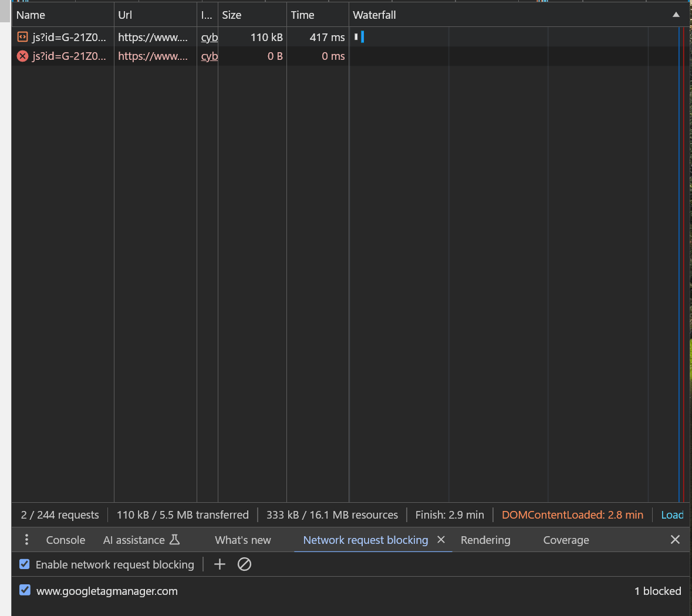Click the blue waterfall bar of first request
The image size is (692, 616).
coord(362,37)
